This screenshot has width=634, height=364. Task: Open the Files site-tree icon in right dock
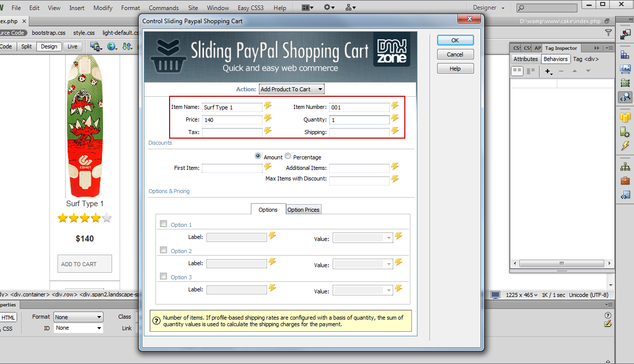(625, 166)
